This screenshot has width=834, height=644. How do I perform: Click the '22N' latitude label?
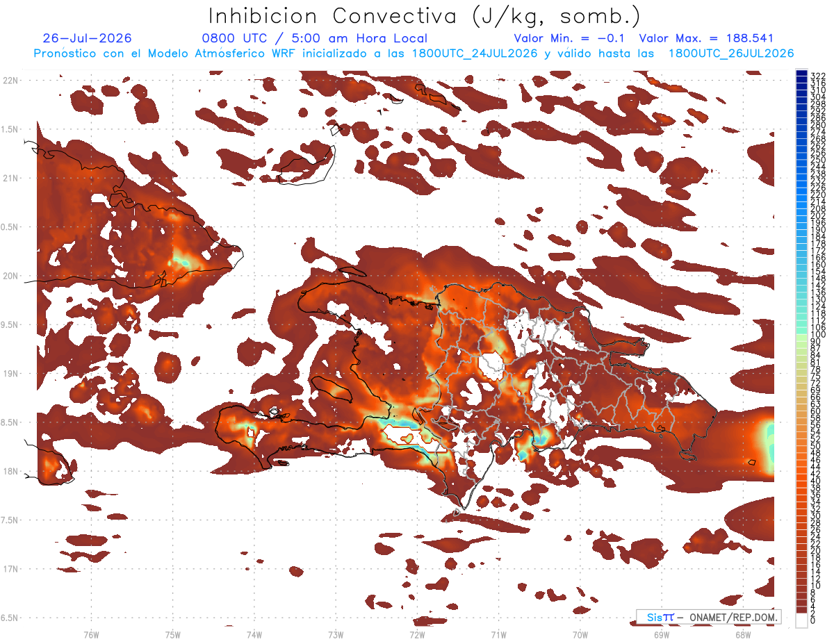click(10, 80)
